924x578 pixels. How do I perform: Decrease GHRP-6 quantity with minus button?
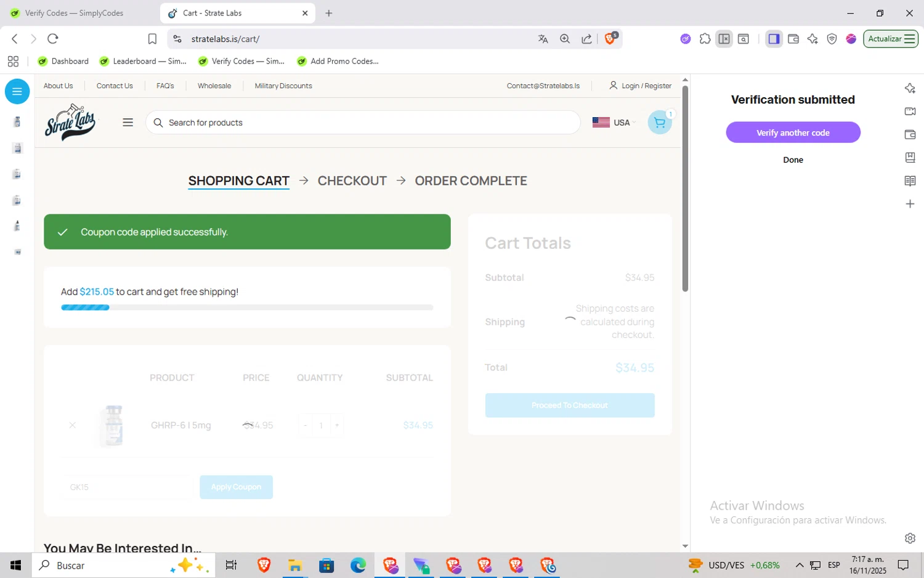click(x=306, y=425)
